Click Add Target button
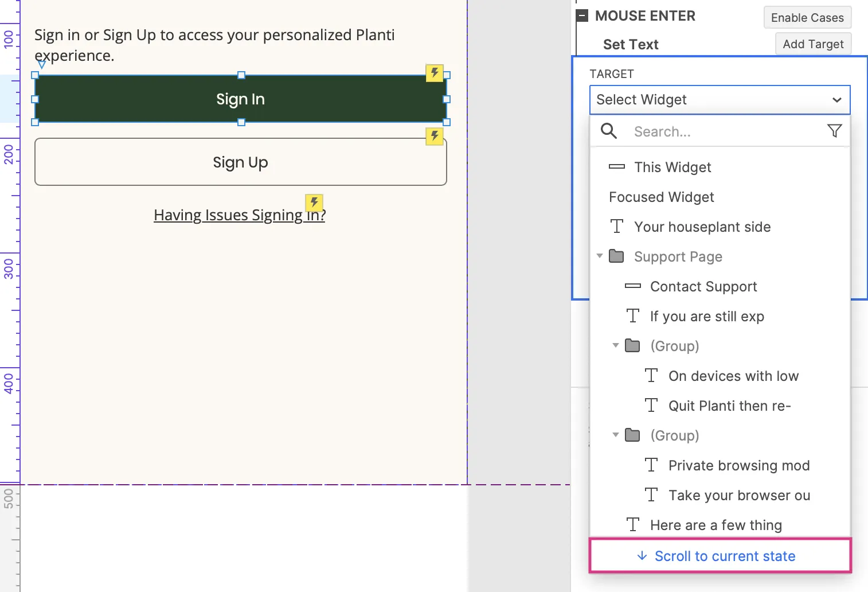This screenshot has width=868, height=592. pos(813,44)
